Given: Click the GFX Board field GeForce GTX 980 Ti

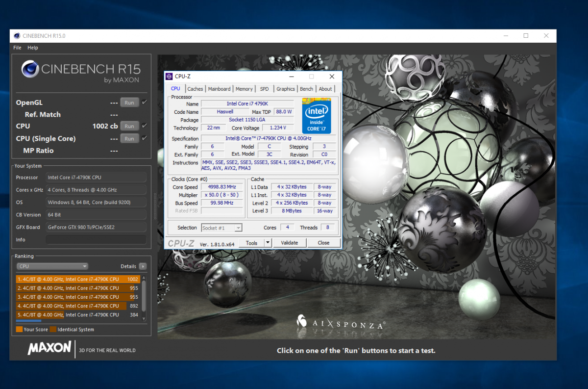Looking at the screenshot, I should (x=96, y=227).
